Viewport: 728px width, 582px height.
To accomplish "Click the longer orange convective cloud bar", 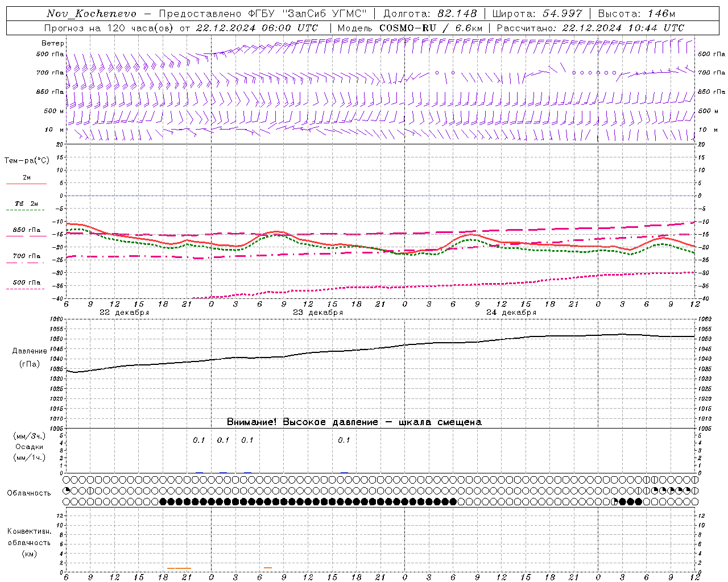I will pyautogui.click(x=179, y=568).
